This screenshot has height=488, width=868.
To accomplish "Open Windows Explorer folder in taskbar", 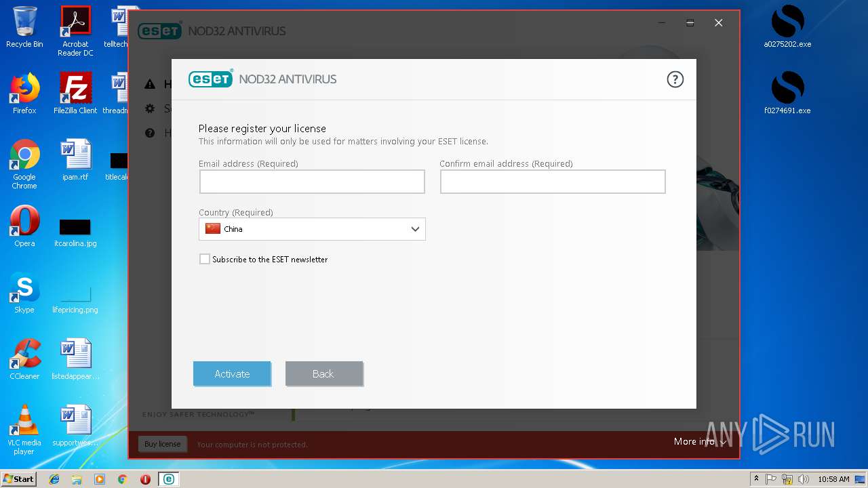I will coord(77,479).
